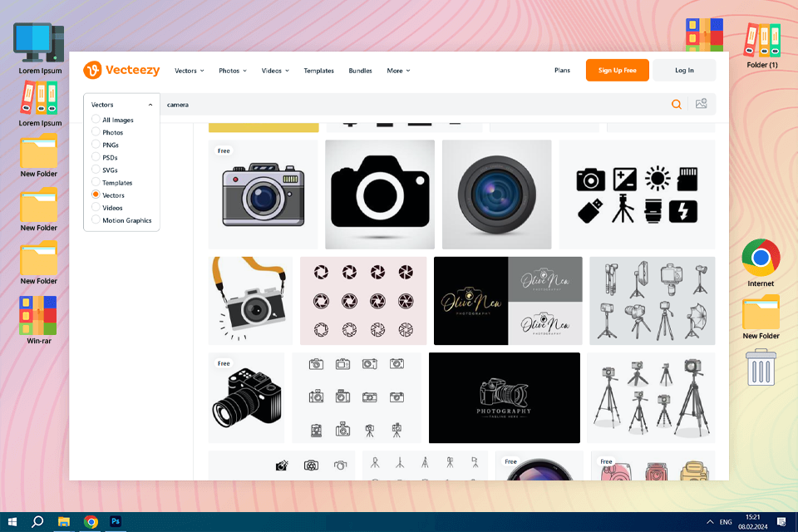Open the unlabeled archive icon beside Folder (1)
Screen dimensions: 798x532
click(704, 35)
